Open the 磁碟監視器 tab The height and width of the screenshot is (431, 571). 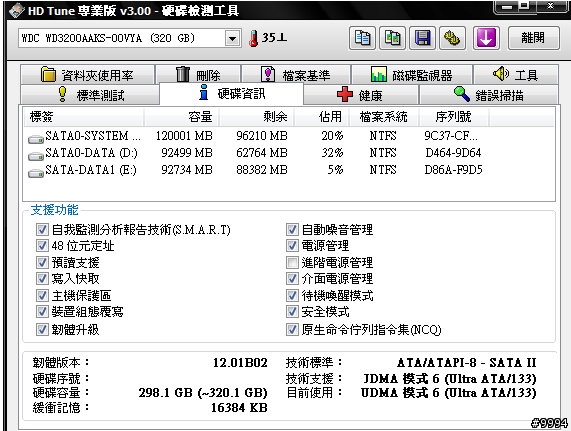(x=412, y=75)
